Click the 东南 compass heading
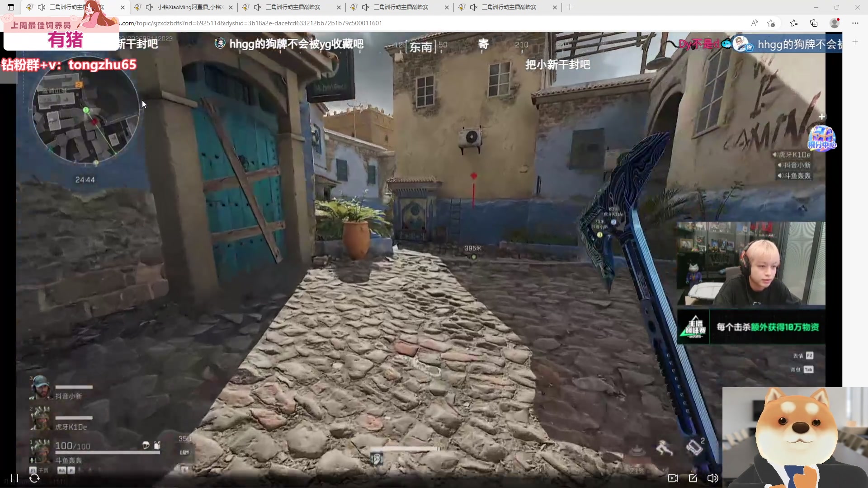This screenshot has width=868, height=488. (x=421, y=47)
